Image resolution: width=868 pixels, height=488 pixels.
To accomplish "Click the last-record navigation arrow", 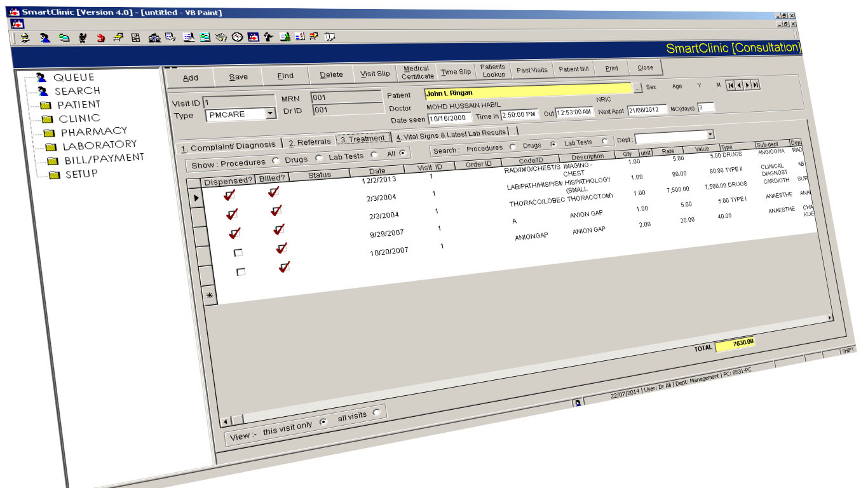I will coord(756,85).
